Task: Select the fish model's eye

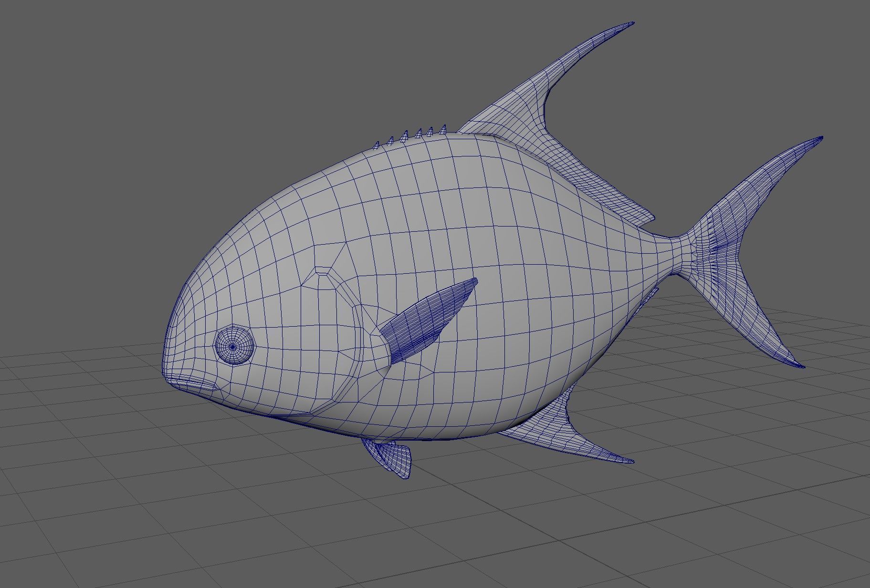Action: point(235,345)
